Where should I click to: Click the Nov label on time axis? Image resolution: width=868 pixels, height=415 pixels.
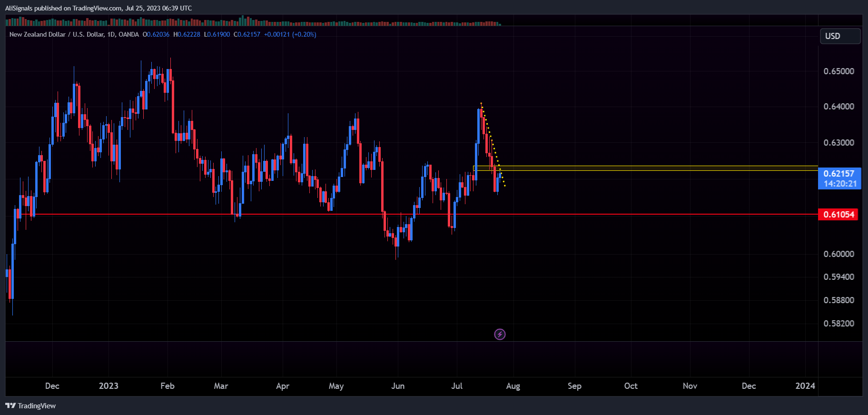click(690, 386)
